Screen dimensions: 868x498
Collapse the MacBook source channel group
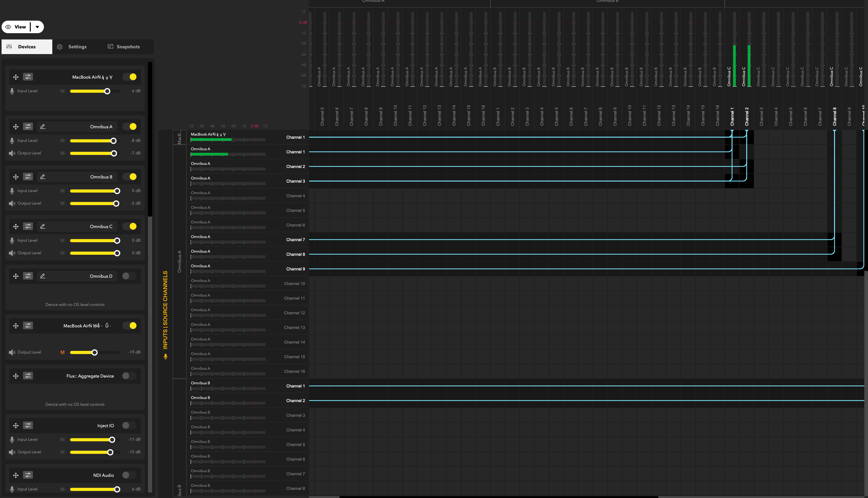point(179,137)
